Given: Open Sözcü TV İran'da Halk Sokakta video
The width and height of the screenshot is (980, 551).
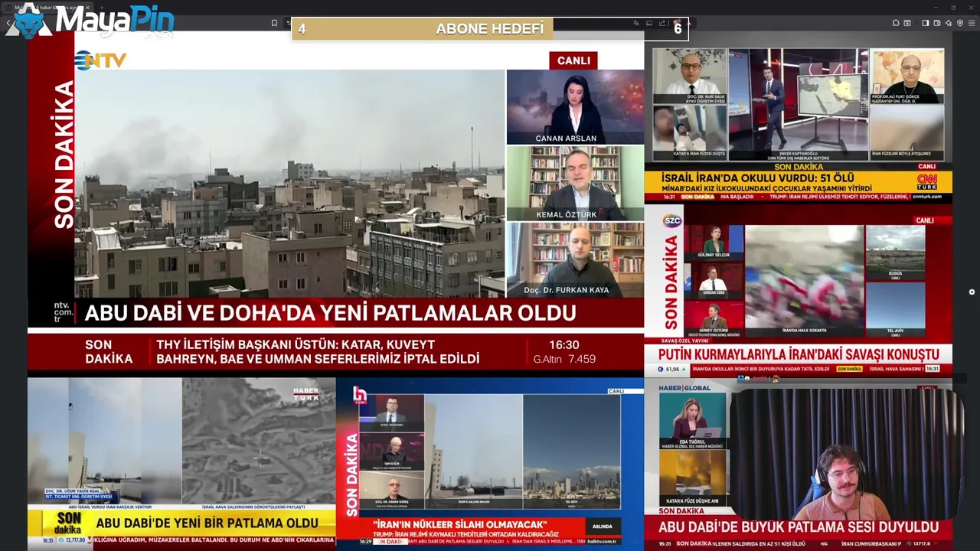Looking at the screenshot, I should tap(804, 281).
